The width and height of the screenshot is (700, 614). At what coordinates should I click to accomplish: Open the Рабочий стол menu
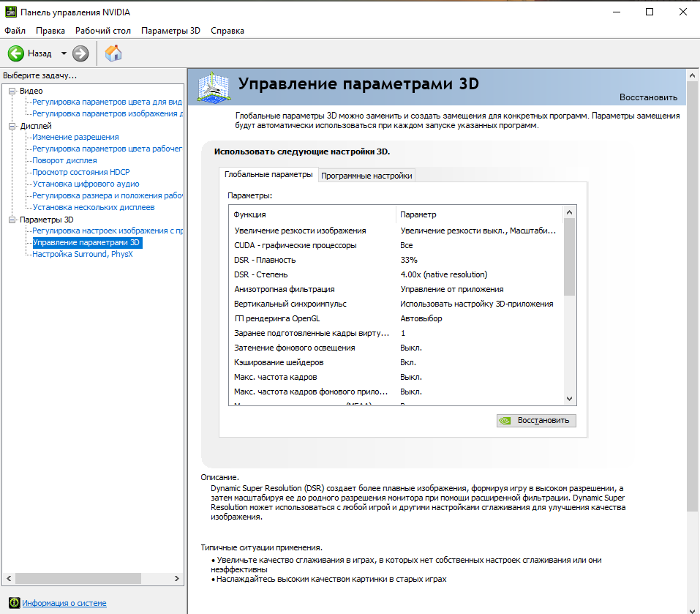coord(102,31)
